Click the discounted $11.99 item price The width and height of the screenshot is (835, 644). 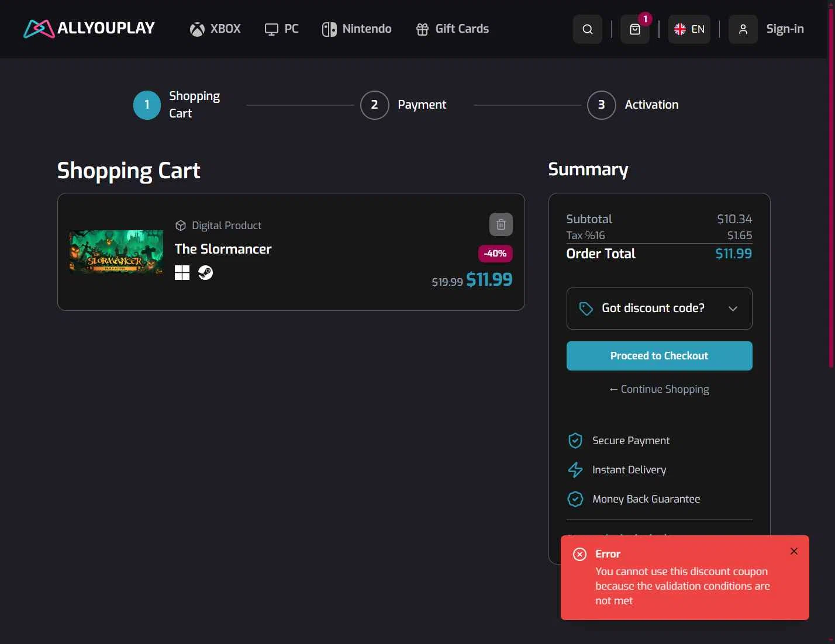pos(489,280)
